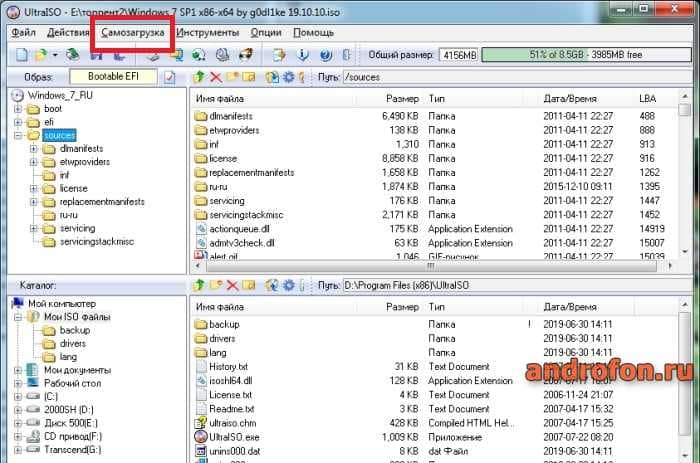Open the Инструменты menu
Screen dimensions: 700x463
207,33
